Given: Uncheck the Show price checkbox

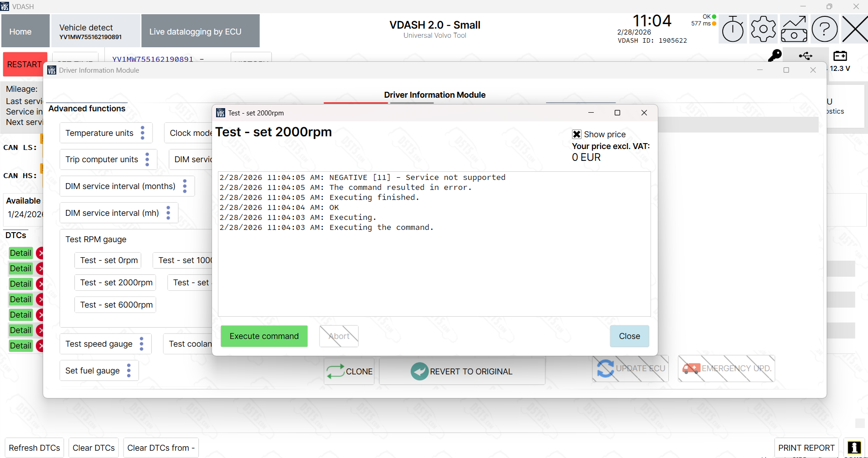Looking at the screenshot, I should pyautogui.click(x=577, y=134).
